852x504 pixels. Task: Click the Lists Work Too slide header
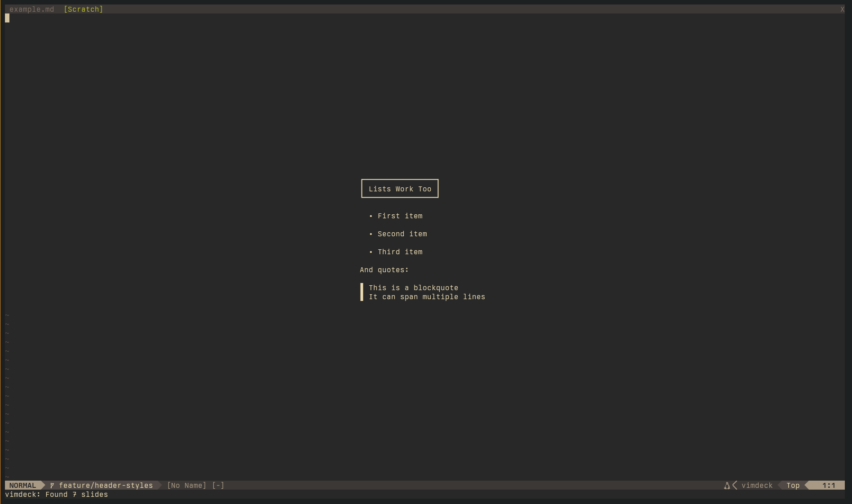399,188
